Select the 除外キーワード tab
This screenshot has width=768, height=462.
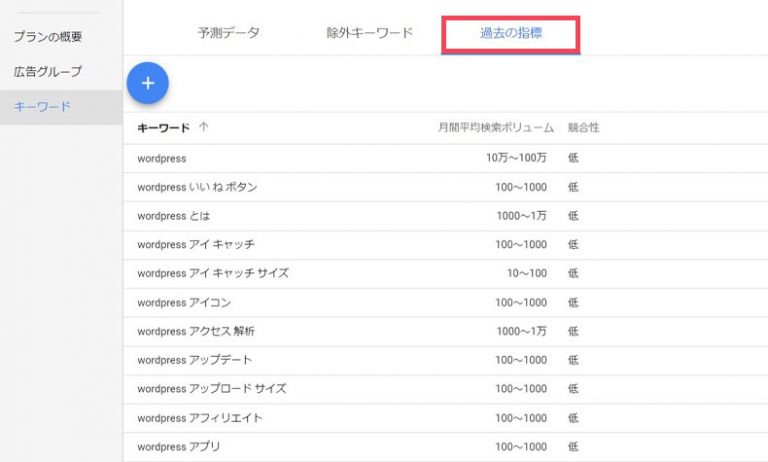point(369,33)
